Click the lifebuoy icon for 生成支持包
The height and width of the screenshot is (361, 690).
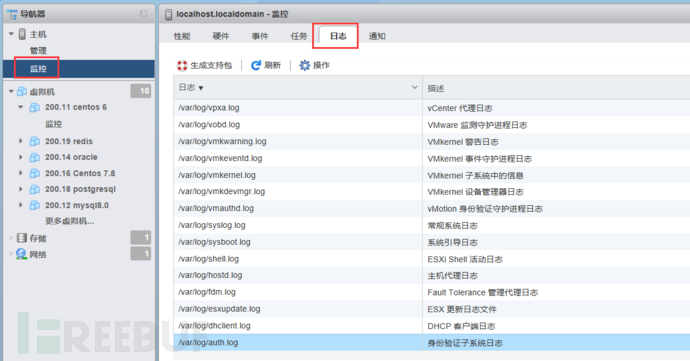tap(182, 66)
